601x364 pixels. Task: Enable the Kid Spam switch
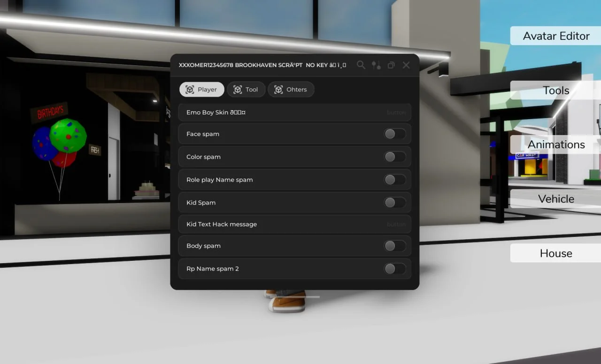tap(395, 203)
